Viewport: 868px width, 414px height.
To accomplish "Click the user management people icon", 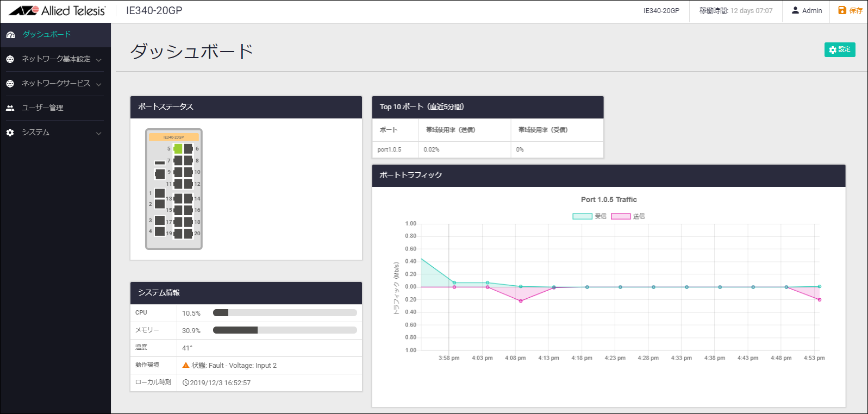I will tap(10, 108).
